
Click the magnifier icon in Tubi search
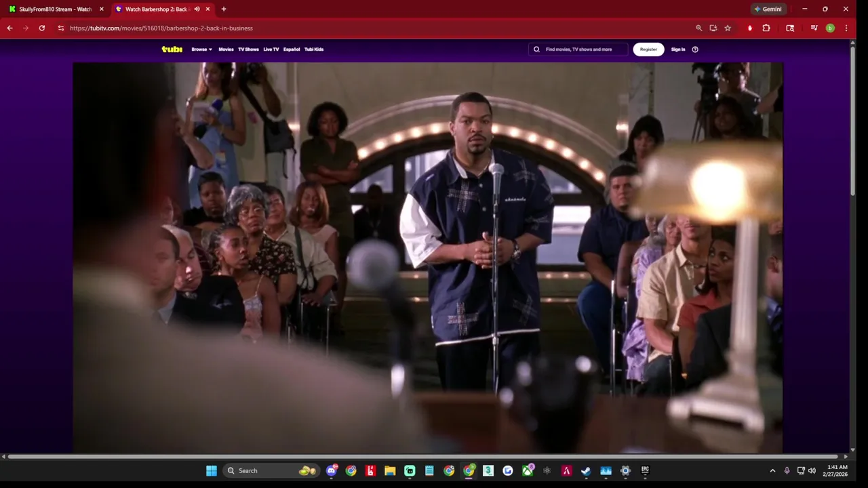tap(536, 49)
